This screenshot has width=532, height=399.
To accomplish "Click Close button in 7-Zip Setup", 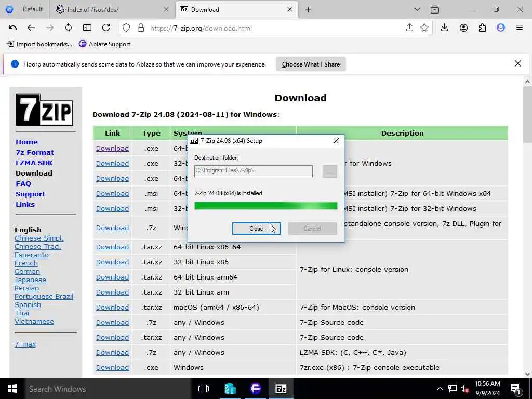I will (257, 229).
